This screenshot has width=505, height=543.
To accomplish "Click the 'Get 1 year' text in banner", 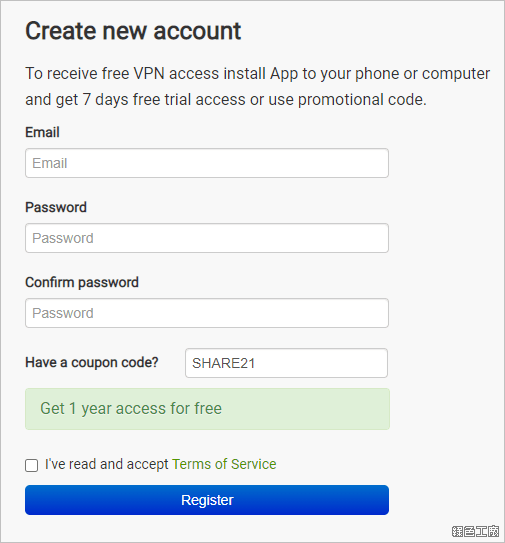I will pos(77,409).
